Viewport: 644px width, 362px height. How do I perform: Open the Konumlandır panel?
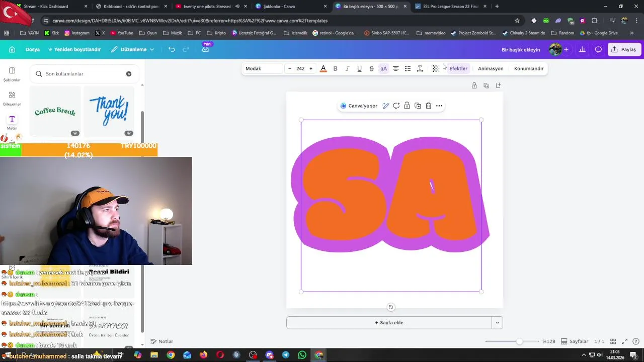click(529, 68)
